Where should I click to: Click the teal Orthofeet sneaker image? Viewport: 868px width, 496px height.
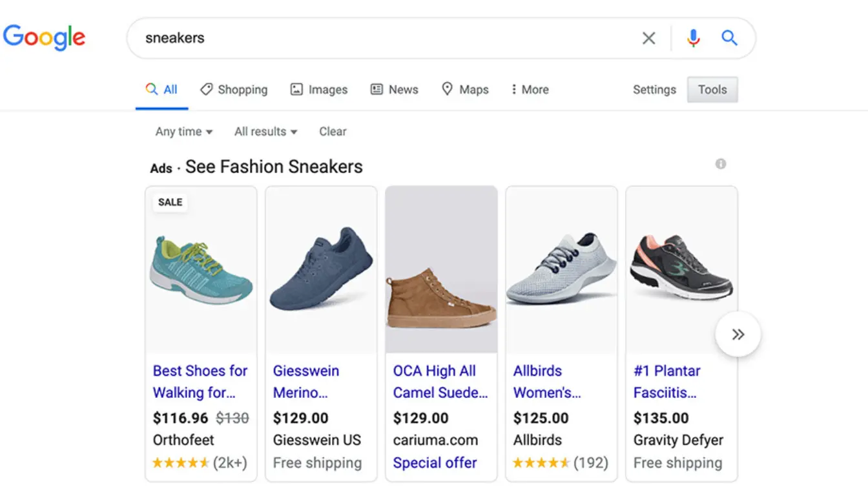[201, 270]
